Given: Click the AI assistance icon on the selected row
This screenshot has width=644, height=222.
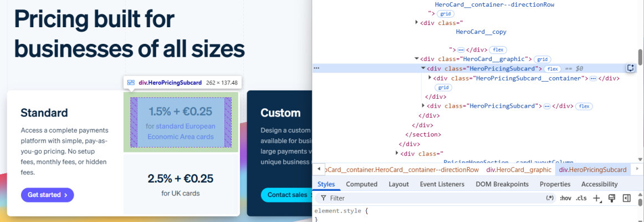Looking at the screenshot, I should pos(631,68).
